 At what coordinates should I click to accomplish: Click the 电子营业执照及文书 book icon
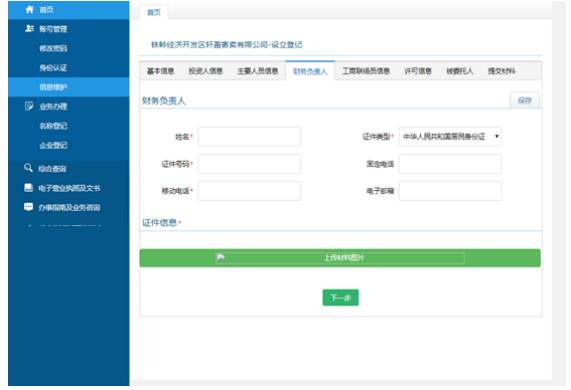pyautogui.click(x=28, y=188)
